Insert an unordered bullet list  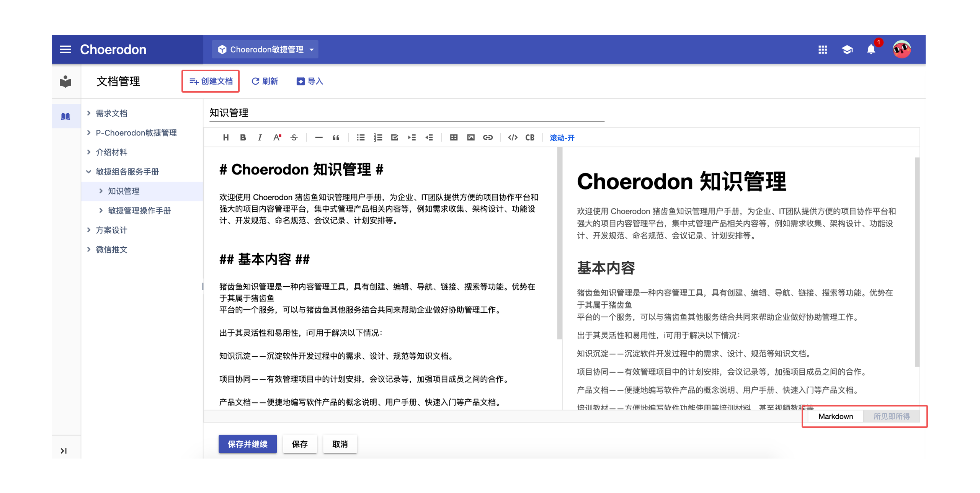point(361,137)
